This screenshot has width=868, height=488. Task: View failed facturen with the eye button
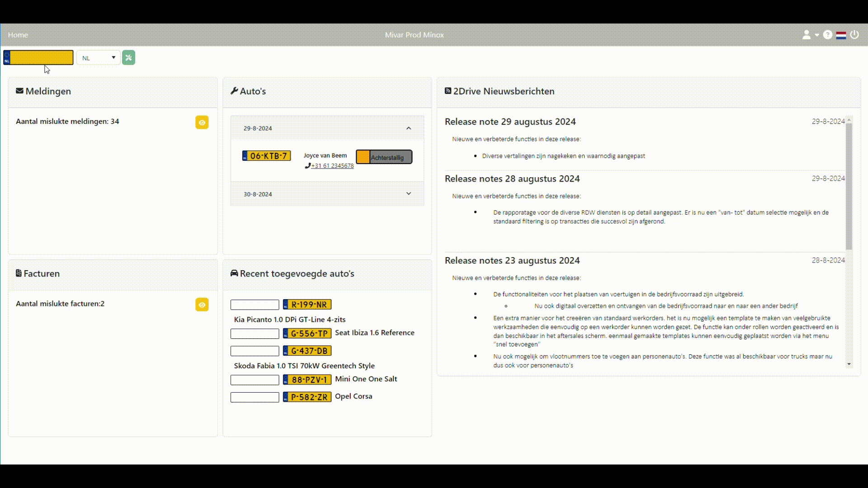202,305
